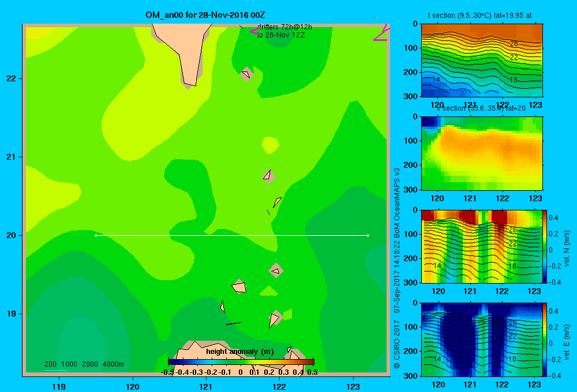Click the 0.4 tick on vel. N colorbar
577x392 pixels.
554,218
